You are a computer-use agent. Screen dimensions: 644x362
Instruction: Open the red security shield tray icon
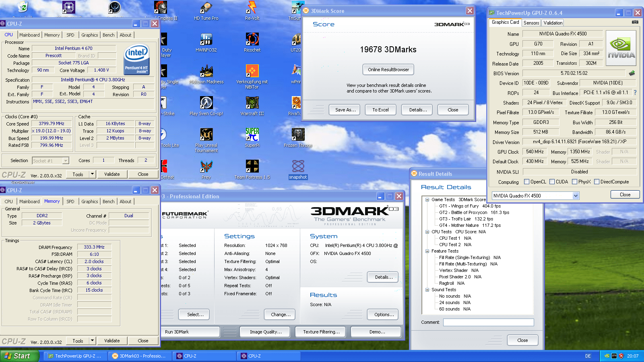[x=621, y=356]
